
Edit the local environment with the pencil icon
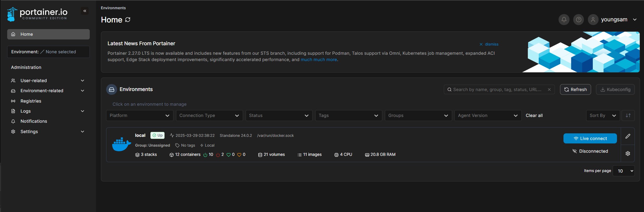pos(628,136)
